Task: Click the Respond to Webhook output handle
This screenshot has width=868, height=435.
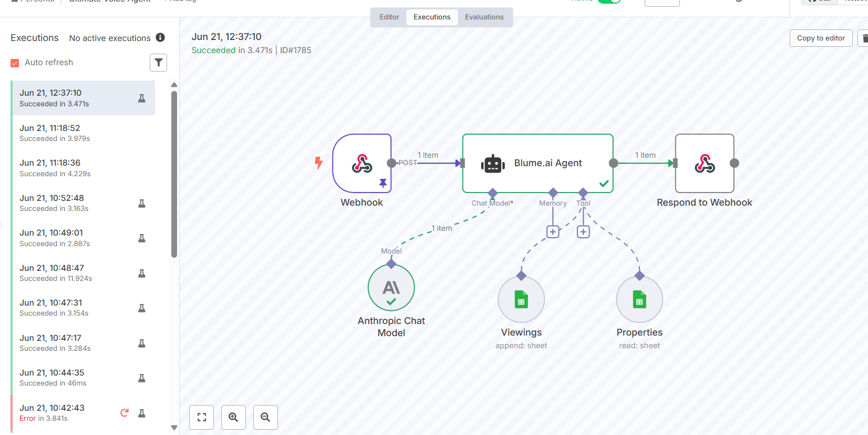Action: (x=735, y=163)
